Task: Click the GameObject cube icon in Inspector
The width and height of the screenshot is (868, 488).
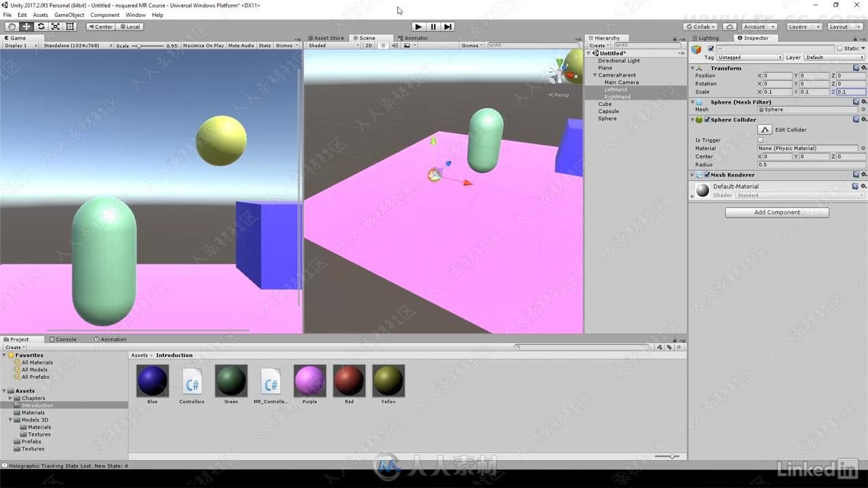Action: [696, 49]
